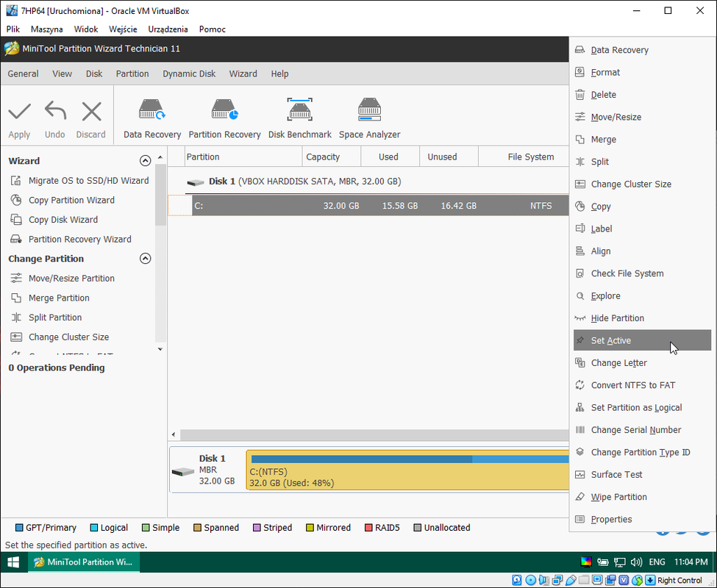This screenshot has width=717, height=588.
Task: Sort by the Capacity column header
Action: (x=332, y=157)
